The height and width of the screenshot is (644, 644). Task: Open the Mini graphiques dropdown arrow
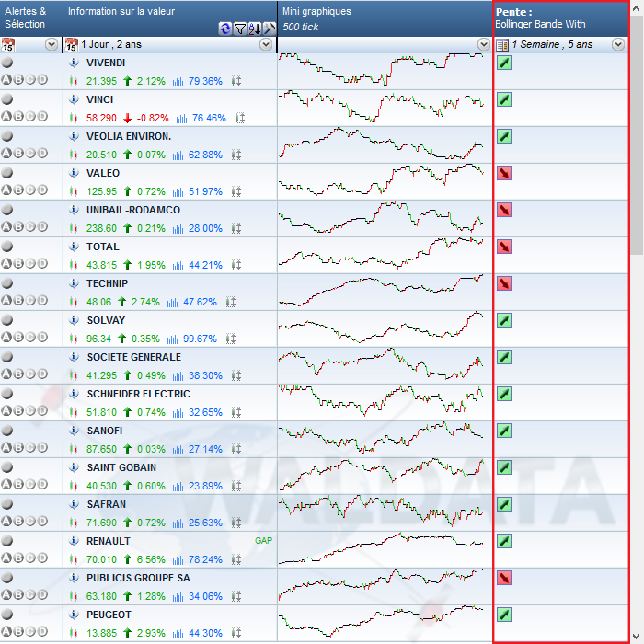click(484, 44)
